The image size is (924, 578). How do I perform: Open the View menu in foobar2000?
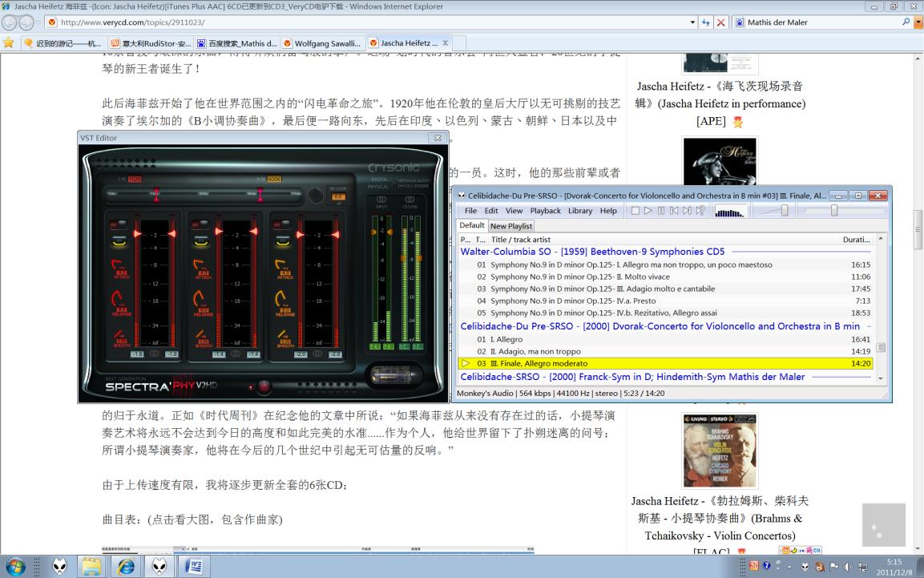514,211
